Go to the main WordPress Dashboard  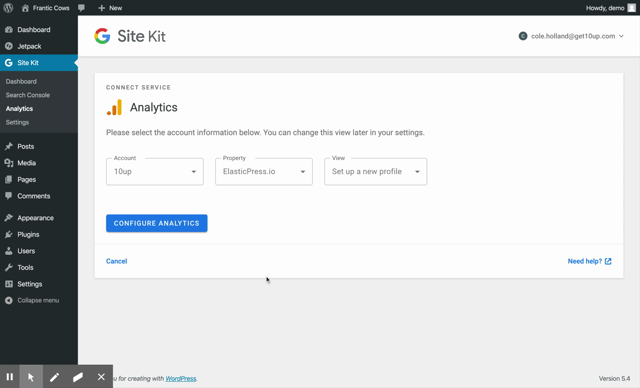pos(34,30)
